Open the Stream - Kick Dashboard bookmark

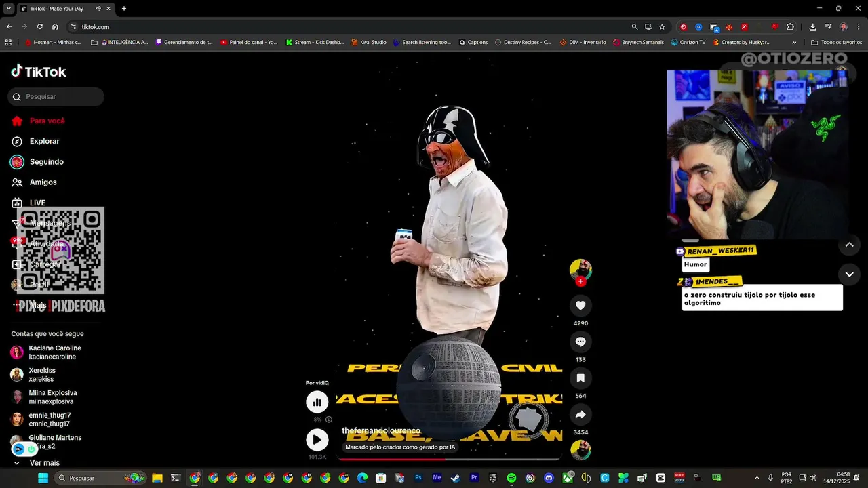315,42
